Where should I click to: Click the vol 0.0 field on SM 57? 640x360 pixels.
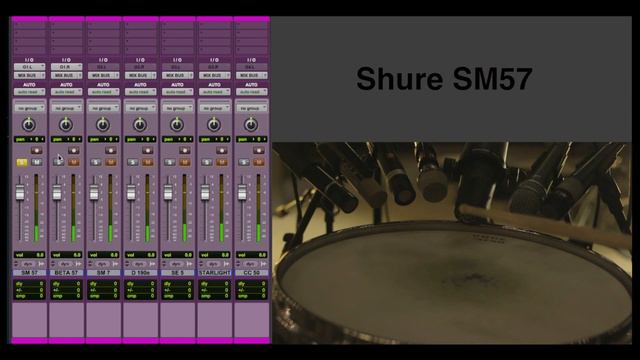pyautogui.click(x=29, y=255)
